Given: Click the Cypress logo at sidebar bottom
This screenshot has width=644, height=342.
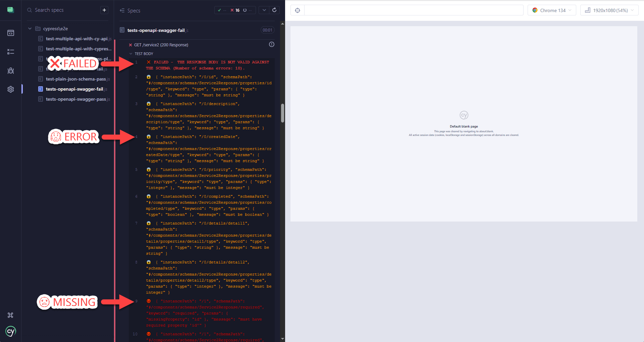Looking at the screenshot, I should tap(10, 331).
